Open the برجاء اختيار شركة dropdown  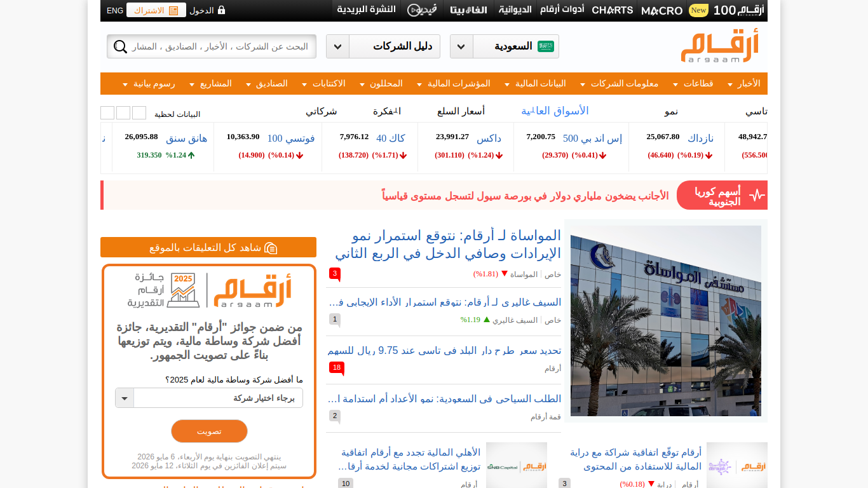(x=209, y=398)
